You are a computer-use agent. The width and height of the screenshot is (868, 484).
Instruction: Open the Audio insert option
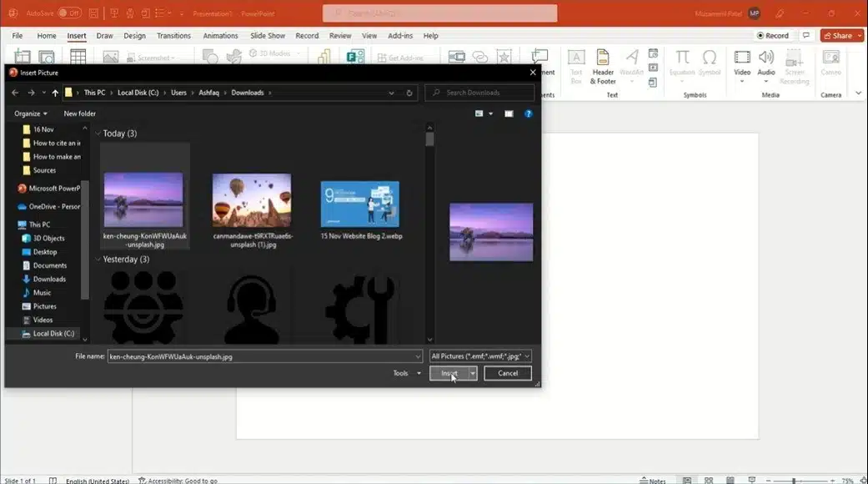(765, 58)
